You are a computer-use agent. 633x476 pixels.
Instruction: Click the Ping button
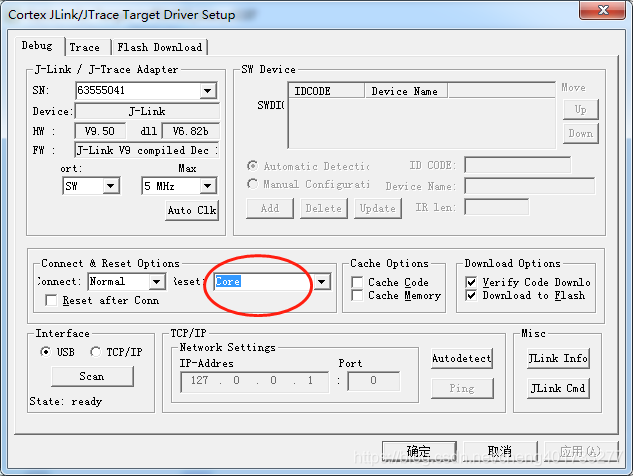point(462,388)
